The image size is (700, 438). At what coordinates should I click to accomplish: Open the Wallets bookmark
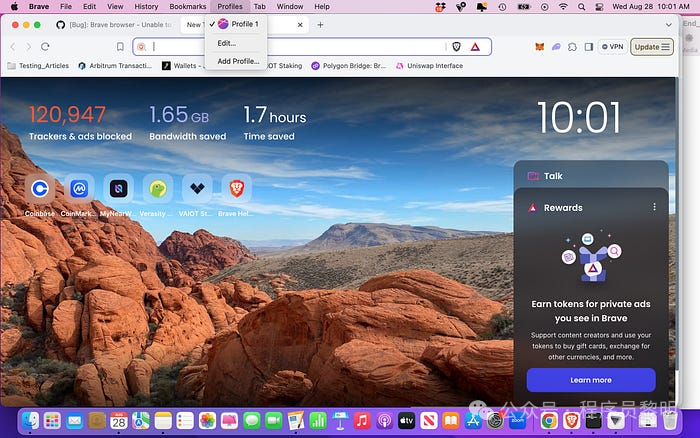pyautogui.click(x=181, y=66)
